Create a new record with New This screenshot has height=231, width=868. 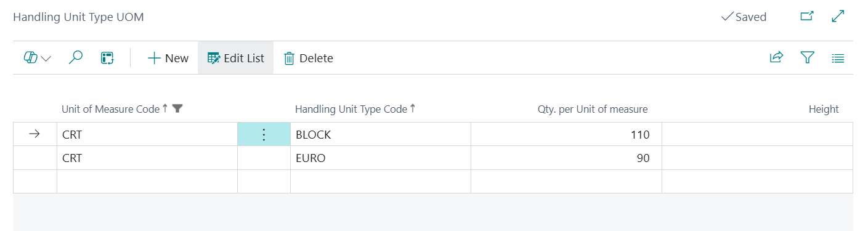168,58
